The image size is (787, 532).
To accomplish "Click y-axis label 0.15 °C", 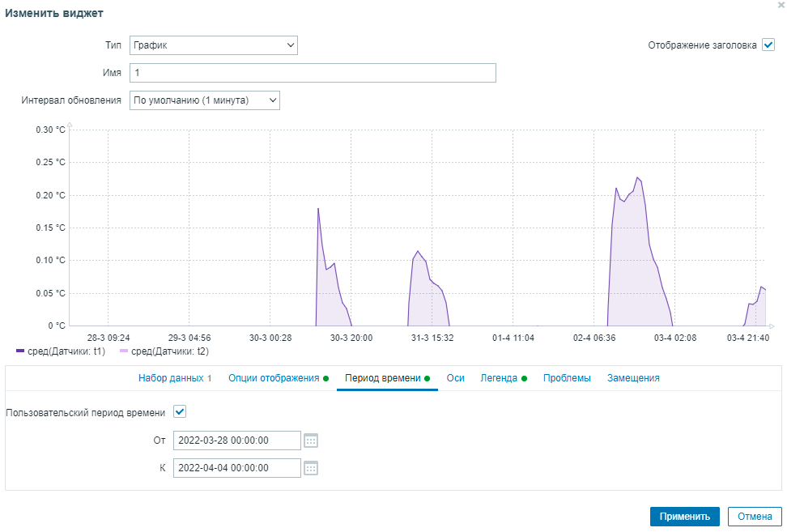I will pyautogui.click(x=50, y=228).
